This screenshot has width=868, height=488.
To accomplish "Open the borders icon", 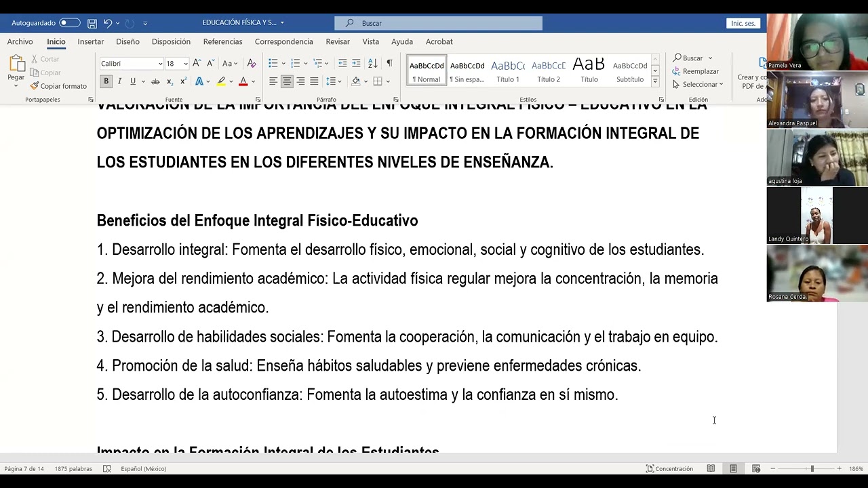I will [x=378, y=81].
